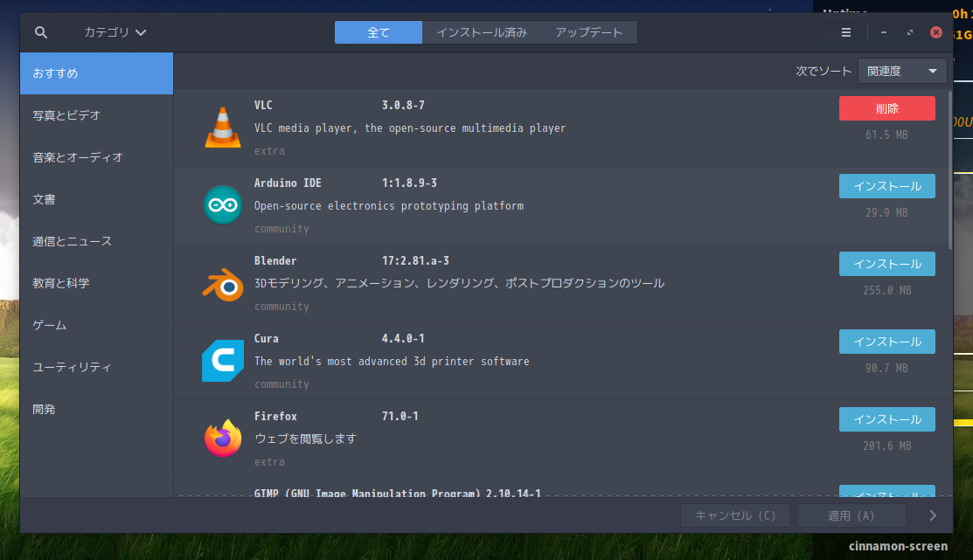The width and height of the screenshot is (973, 560).
Task: Click the Arduino IDE app icon
Action: [x=223, y=205]
